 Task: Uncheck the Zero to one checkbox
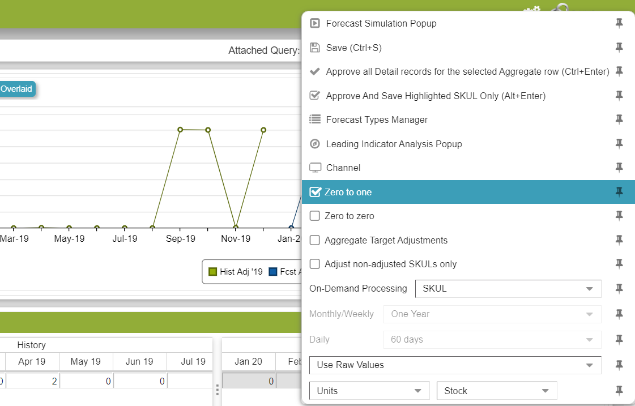point(316,192)
